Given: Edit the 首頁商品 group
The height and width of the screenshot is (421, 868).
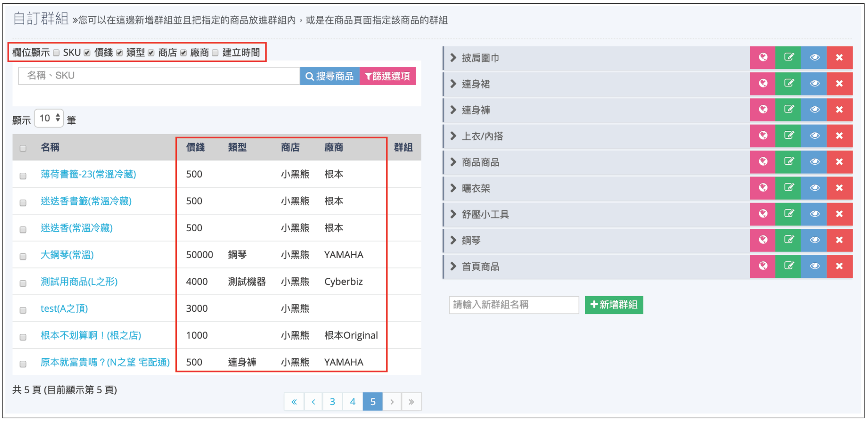Looking at the screenshot, I should tap(789, 267).
